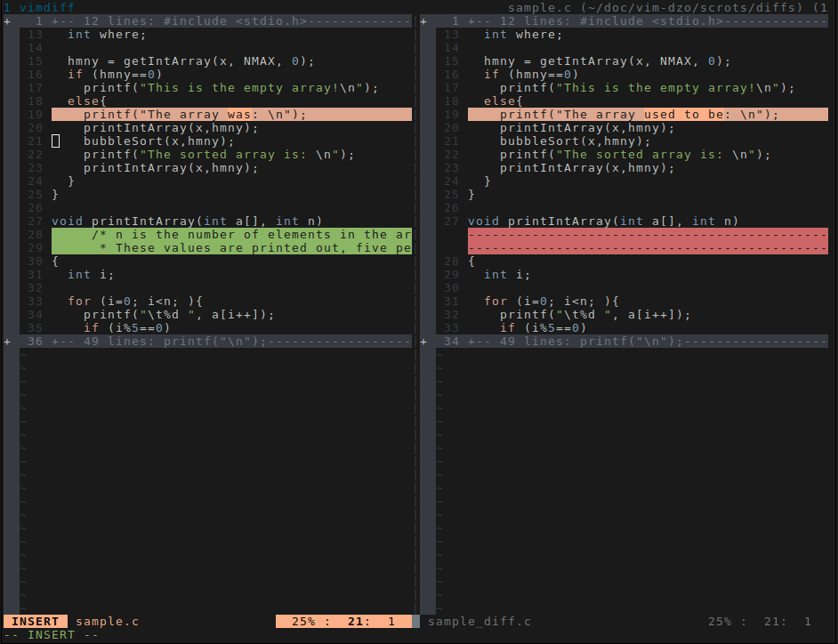Click changed line 19 'The array was' in left pane
This screenshot has height=644, width=838.
pos(231,115)
